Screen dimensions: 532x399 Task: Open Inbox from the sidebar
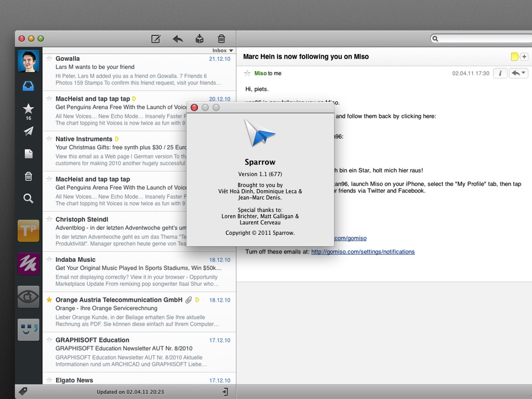click(x=28, y=86)
